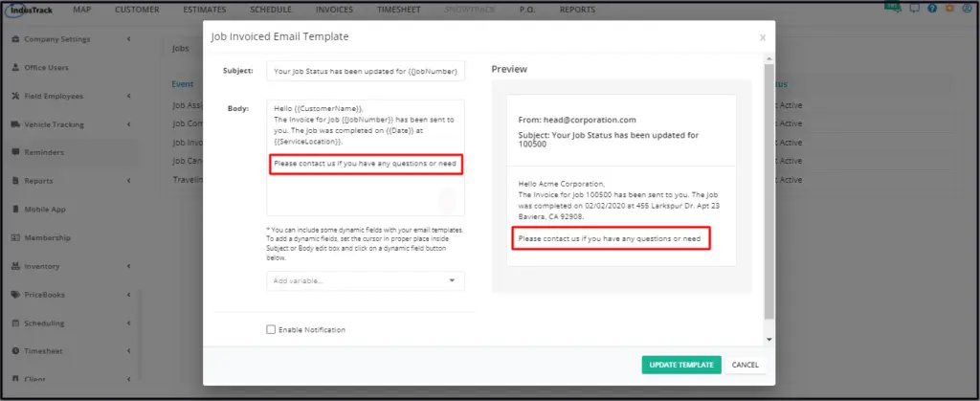The image size is (980, 401).
Task: Click the dialog scrollbar down arrow
Action: coord(769,339)
